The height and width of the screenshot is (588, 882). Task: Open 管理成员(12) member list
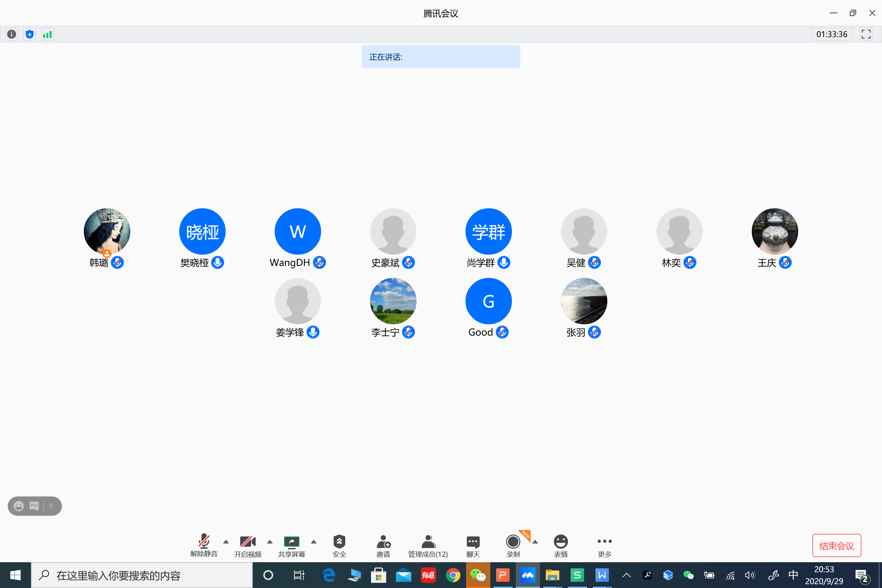(428, 546)
